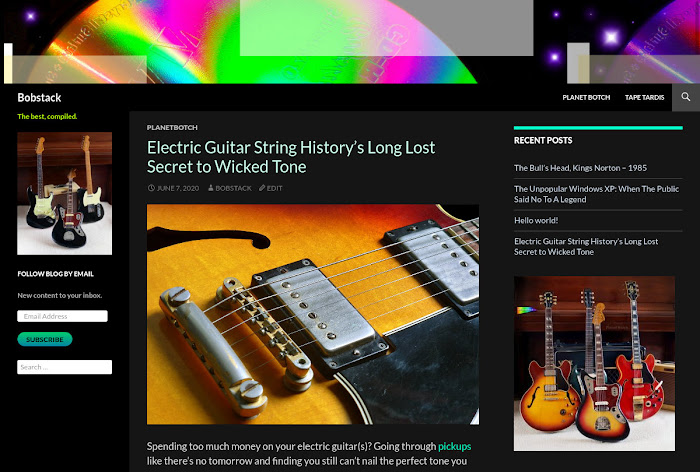Image resolution: width=700 pixels, height=472 pixels.
Task: Open the Hello world! recent post
Action: (536, 220)
